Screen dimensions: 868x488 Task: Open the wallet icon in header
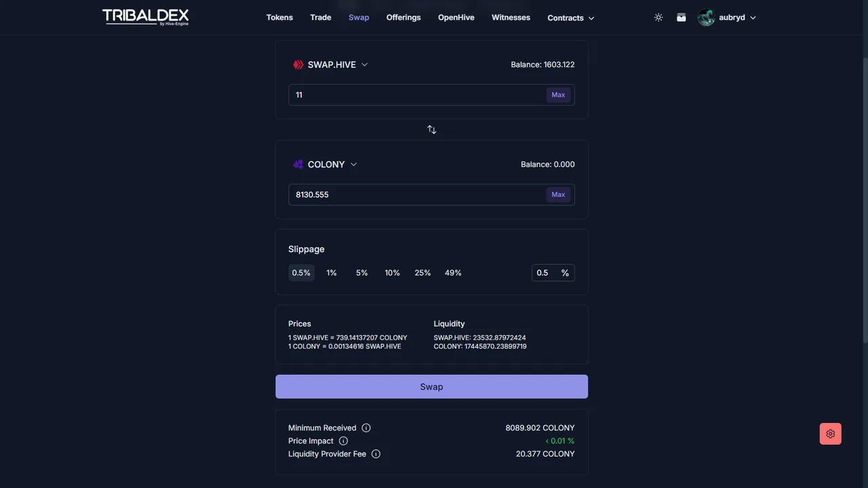(x=682, y=18)
